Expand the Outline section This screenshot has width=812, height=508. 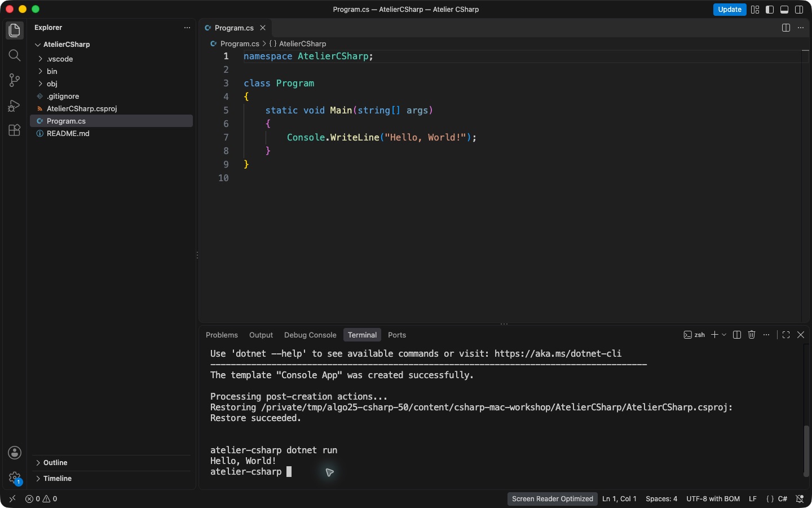[111, 463]
